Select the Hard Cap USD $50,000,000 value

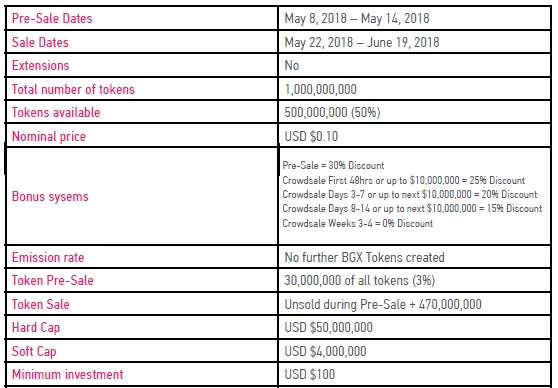point(328,327)
